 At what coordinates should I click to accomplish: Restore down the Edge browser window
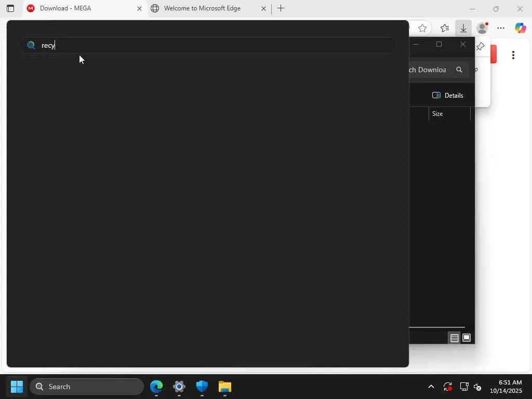tap(496, 9)
